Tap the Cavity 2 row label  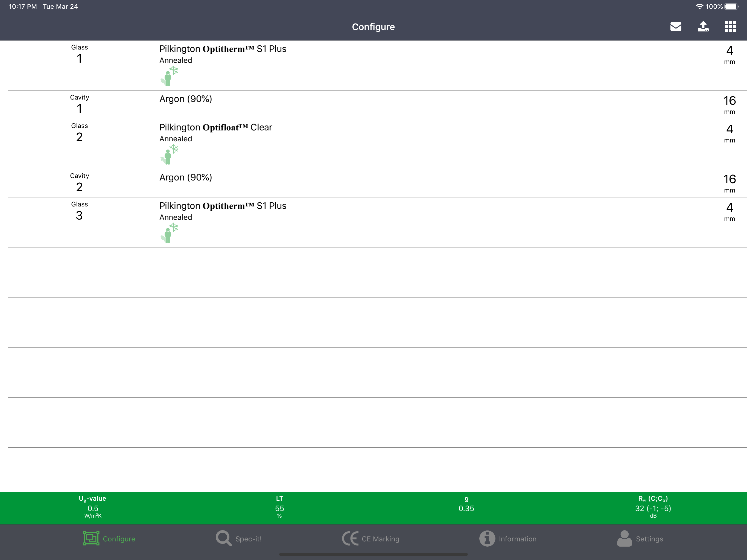79,182
